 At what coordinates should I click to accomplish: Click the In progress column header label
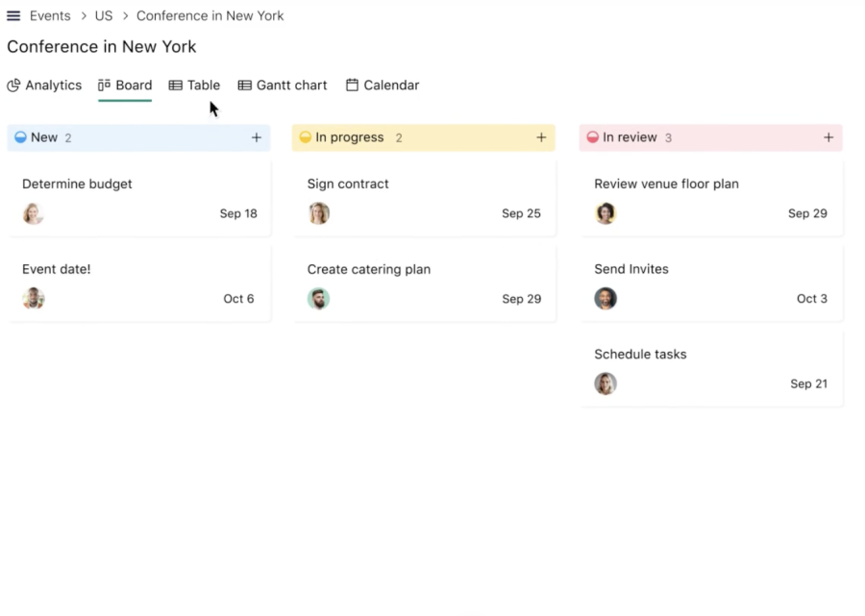(350, 137)
